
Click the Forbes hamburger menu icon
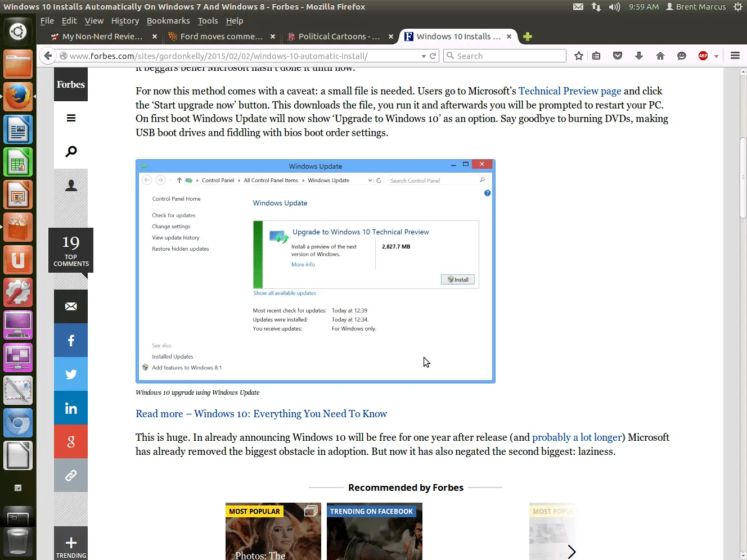click(x=71, y=118)
